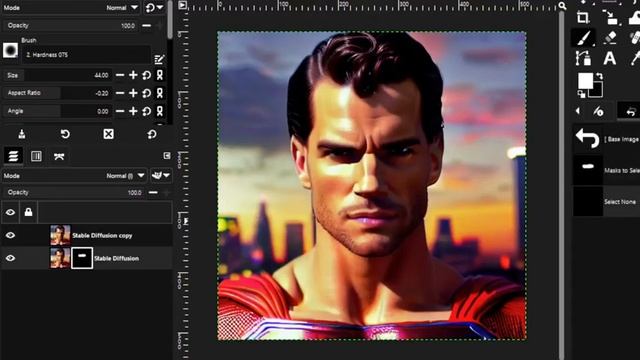Reset colors to default black and white
Screen dimensions: 640x360
pyautogui.click(x=581, y=95)
